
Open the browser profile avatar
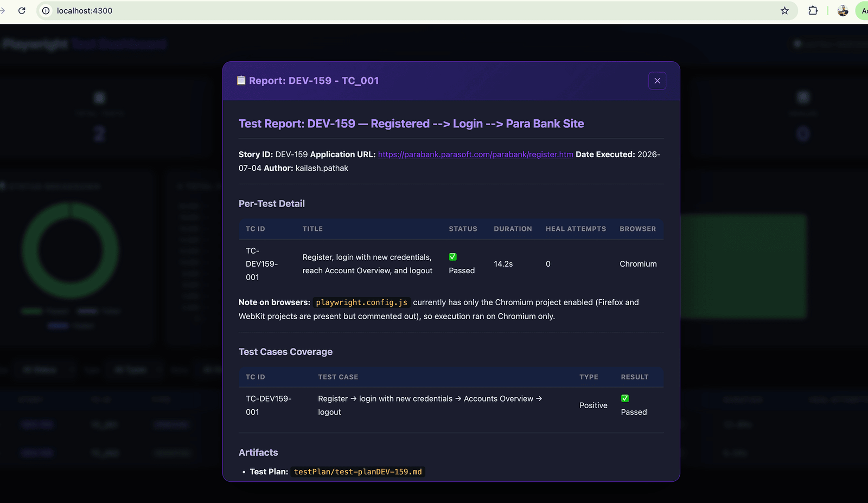tap(843, 10)
